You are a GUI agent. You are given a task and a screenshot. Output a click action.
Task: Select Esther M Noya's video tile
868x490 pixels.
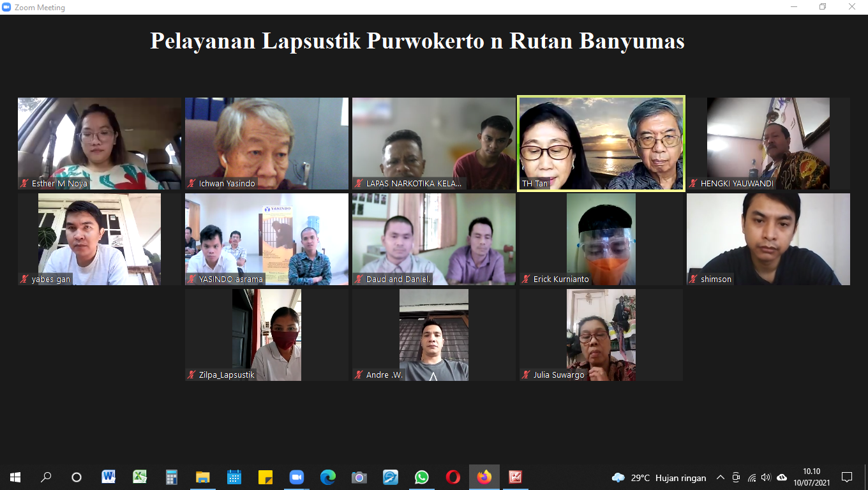(100, 144)
